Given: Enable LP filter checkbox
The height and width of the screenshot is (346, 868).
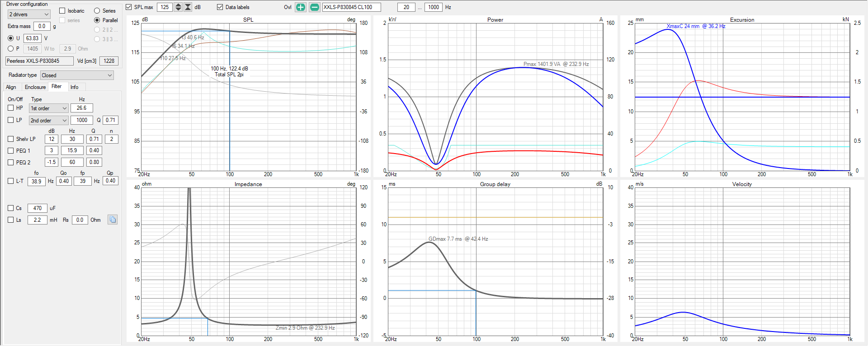Looking at the screenshot, I should tap(11, 120).
